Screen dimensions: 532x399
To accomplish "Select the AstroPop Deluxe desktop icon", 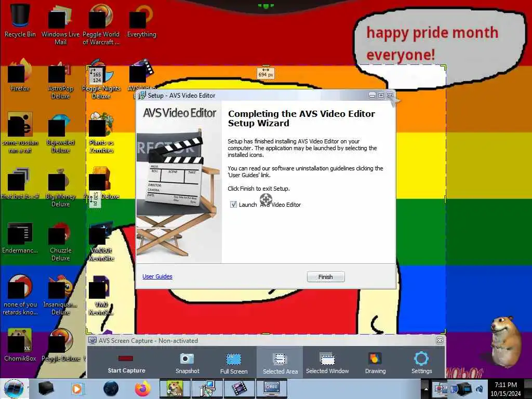I will click(60, 79).
